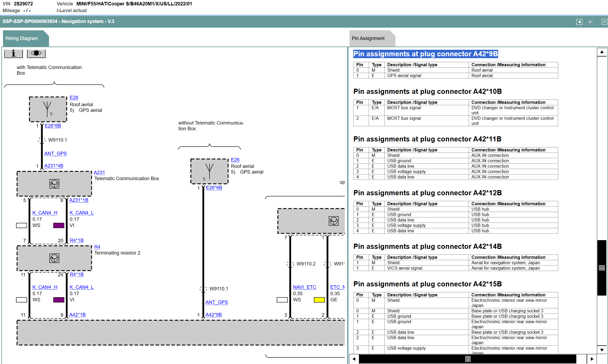Open the E26*6B connector link under the left roof aerial

pos(53,126)
